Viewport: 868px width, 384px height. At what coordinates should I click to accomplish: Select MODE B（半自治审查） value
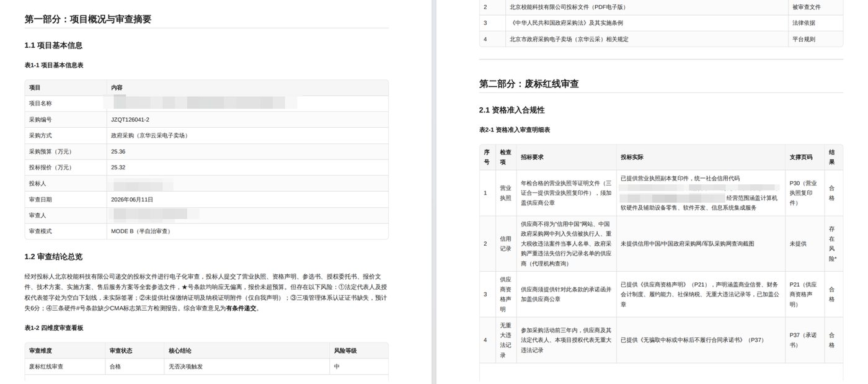tap(141, 231)
